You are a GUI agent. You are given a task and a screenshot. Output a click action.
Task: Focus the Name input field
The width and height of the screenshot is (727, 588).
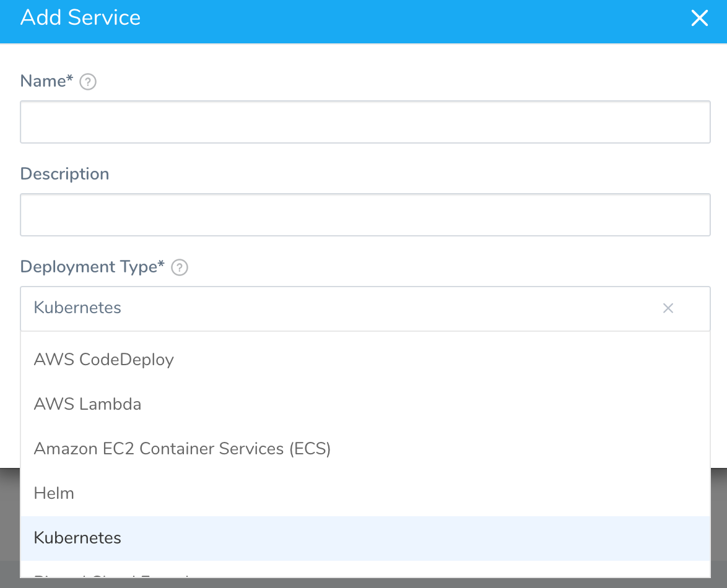click(x=365, y=122)
